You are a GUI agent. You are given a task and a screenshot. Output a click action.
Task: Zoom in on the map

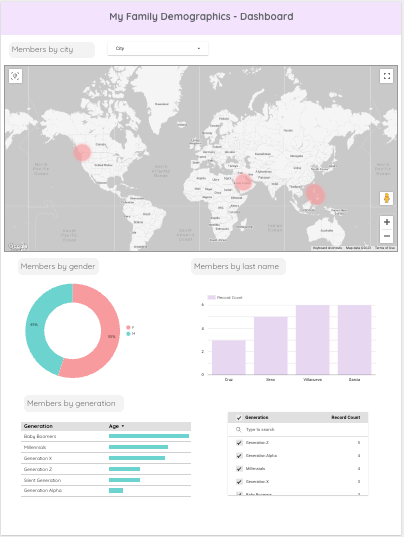click(x=387, y=222)
